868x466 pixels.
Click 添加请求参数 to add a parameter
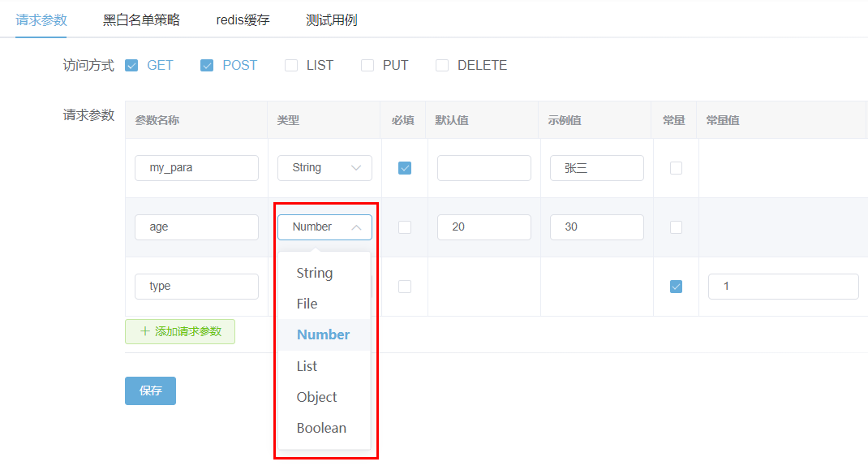[x=180, y=331]
